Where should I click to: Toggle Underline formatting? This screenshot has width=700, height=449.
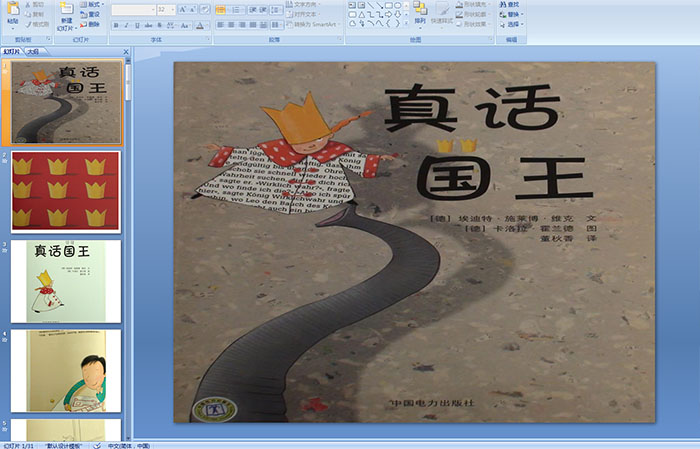137,25
